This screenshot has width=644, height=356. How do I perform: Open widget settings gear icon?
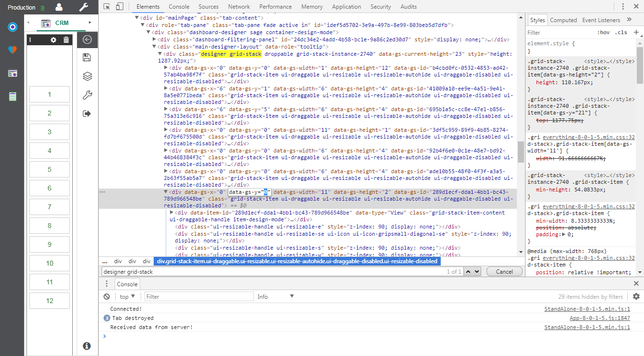pyautogui.click(x=53, y=39)
